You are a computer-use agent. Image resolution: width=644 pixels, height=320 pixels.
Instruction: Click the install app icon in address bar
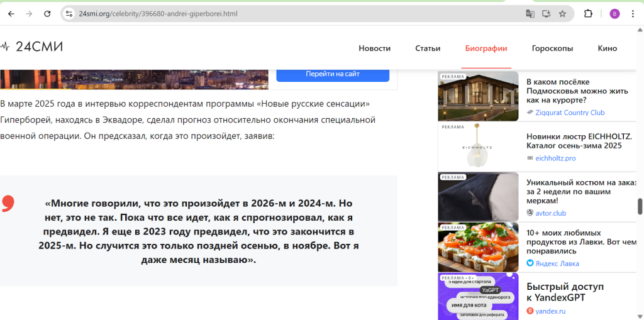[x=546, y=14]
